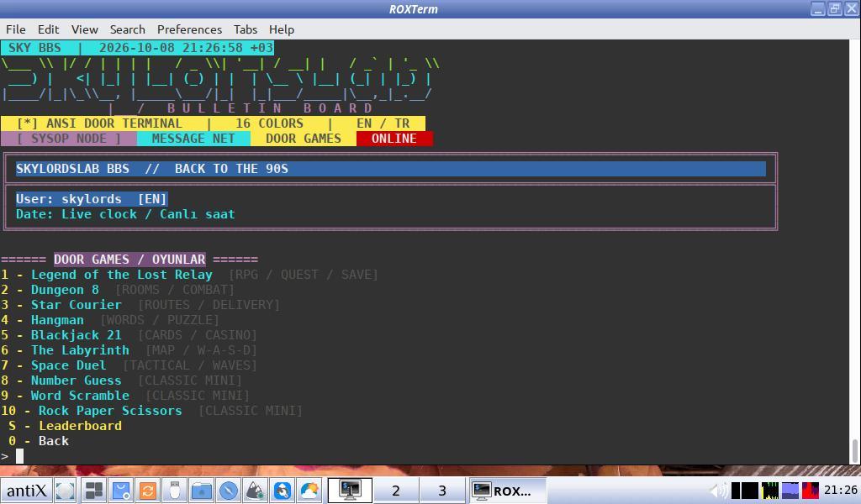
Task: Click the terminal prompt input cursor
Action: (x=20, y=456)
